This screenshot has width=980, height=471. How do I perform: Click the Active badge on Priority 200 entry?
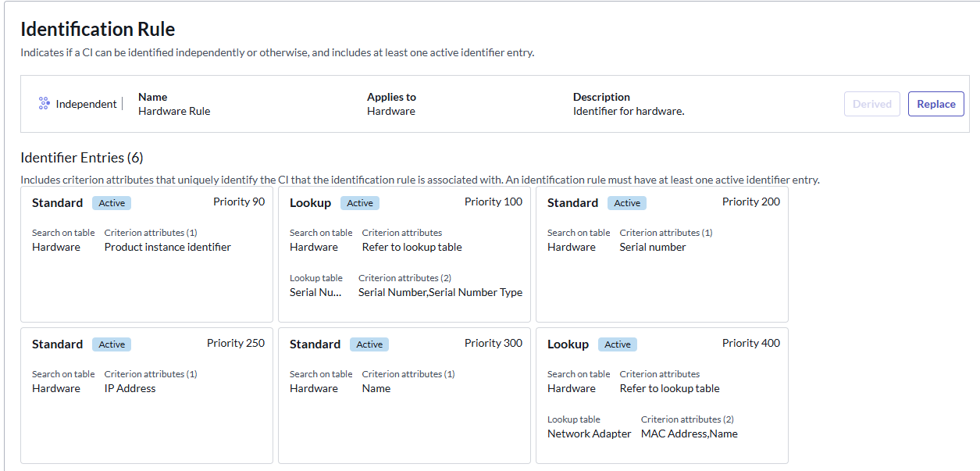pyautogui.click(x=627, y=203)
